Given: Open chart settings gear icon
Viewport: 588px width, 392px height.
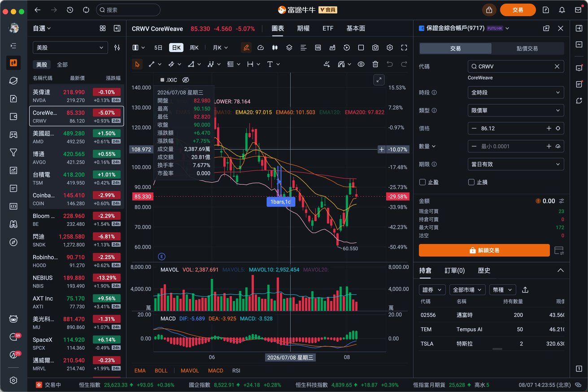Looking at the screenshot, I should pyautogui.click(x=390, y=48).
